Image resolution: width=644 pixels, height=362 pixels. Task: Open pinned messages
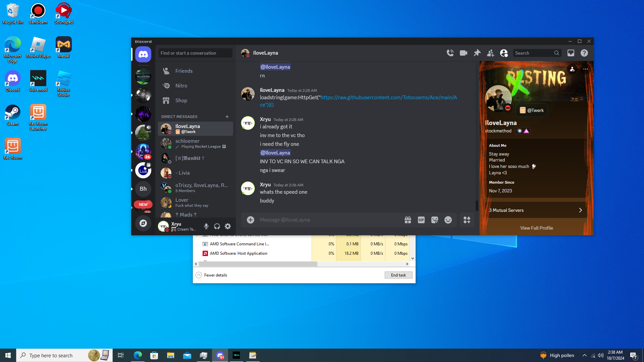[477, 53]
